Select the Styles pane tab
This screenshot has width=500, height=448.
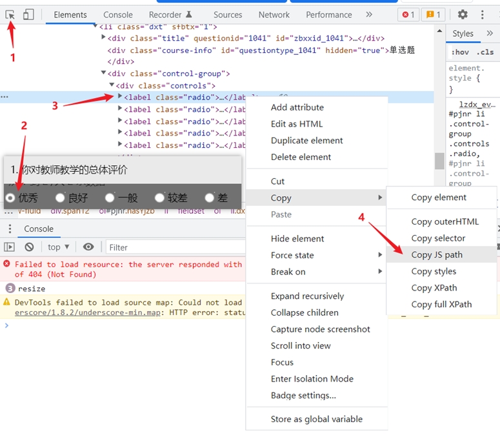click(463, 34)
